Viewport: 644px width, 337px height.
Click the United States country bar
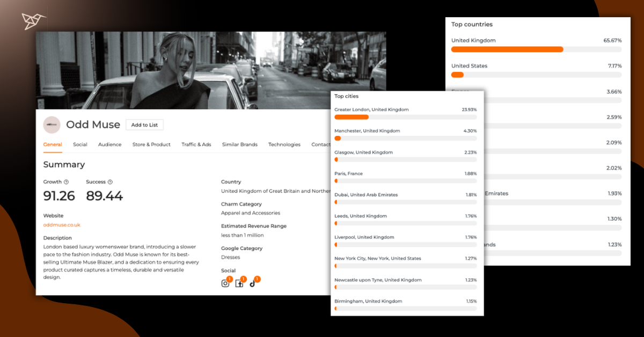tap(536, 75)
